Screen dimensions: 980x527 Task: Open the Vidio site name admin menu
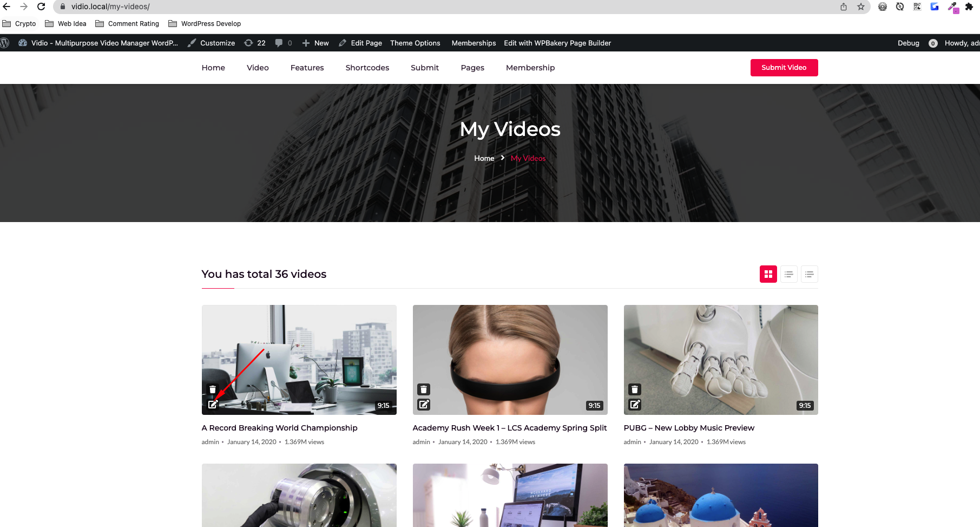pyautogui.click(x=98, y=43)
